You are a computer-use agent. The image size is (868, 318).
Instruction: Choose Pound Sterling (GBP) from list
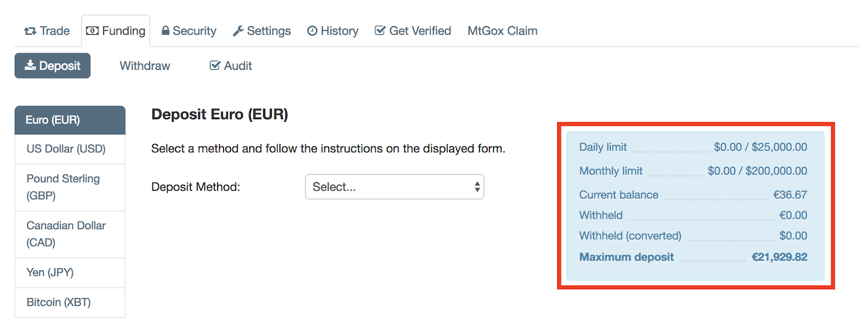(70, 187)
